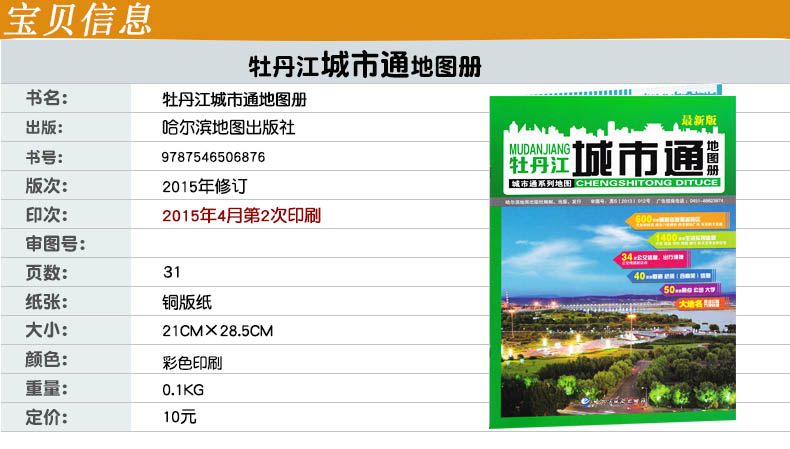Image resolution: width=790 pixels, height=449 pixels.
Task: Click the 重量: label
Action: click(x=46, y=389)
